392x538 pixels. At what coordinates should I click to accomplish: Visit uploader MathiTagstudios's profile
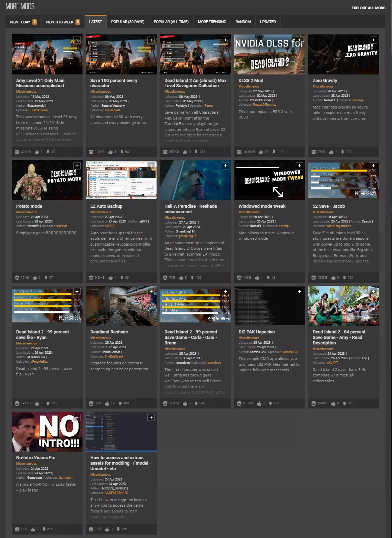(x=339, y=226)
